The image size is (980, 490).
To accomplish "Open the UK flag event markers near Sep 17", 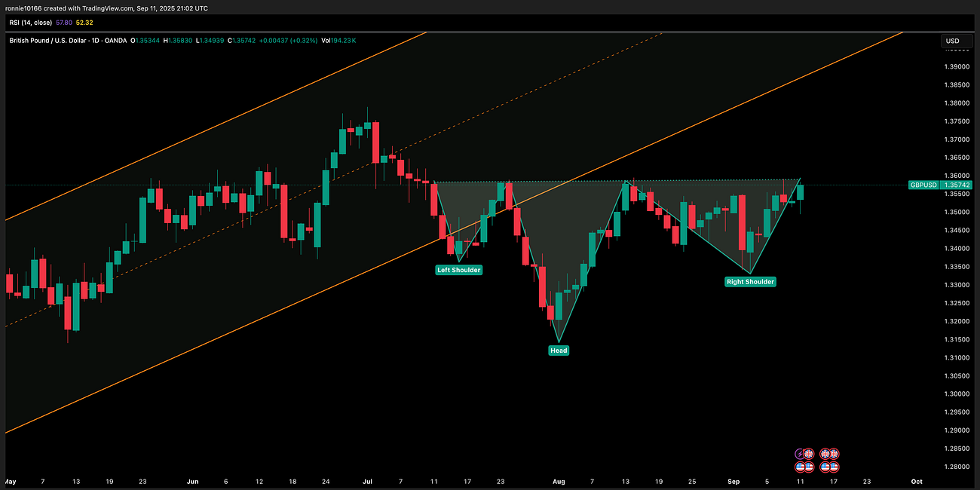I will click(830, 453).
